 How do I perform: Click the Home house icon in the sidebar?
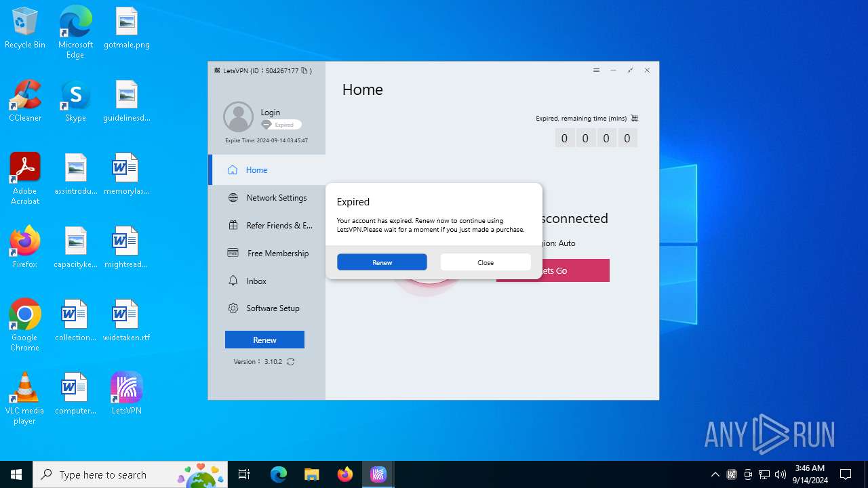pos(233,170)
